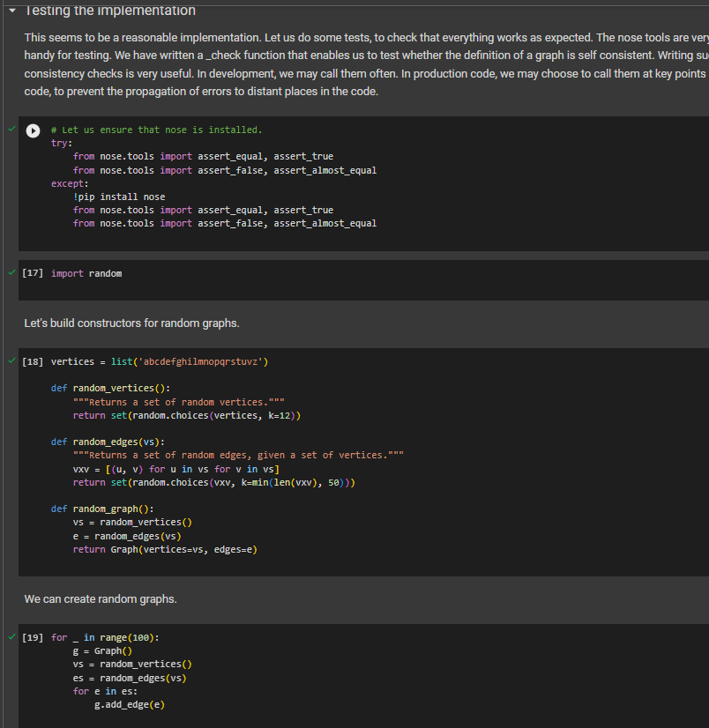Place cursor on the random_vertices function name
Image resolution: width=709 pixels, height=728 pixels.
pos(112,388)
